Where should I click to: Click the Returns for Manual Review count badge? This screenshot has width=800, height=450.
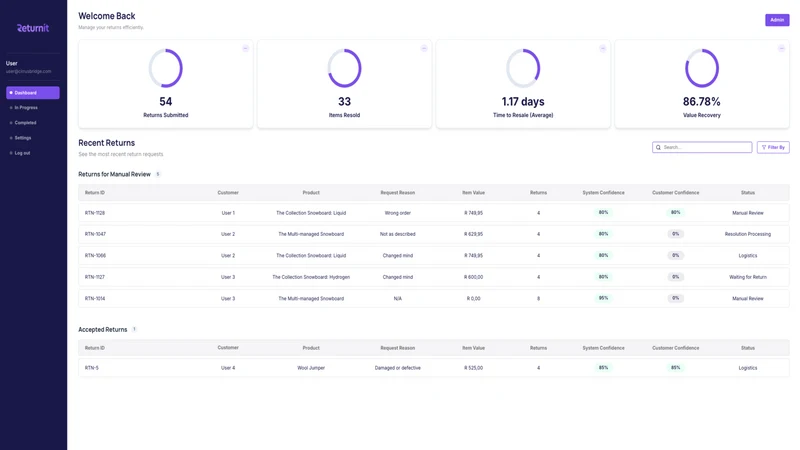pos(158,174)
